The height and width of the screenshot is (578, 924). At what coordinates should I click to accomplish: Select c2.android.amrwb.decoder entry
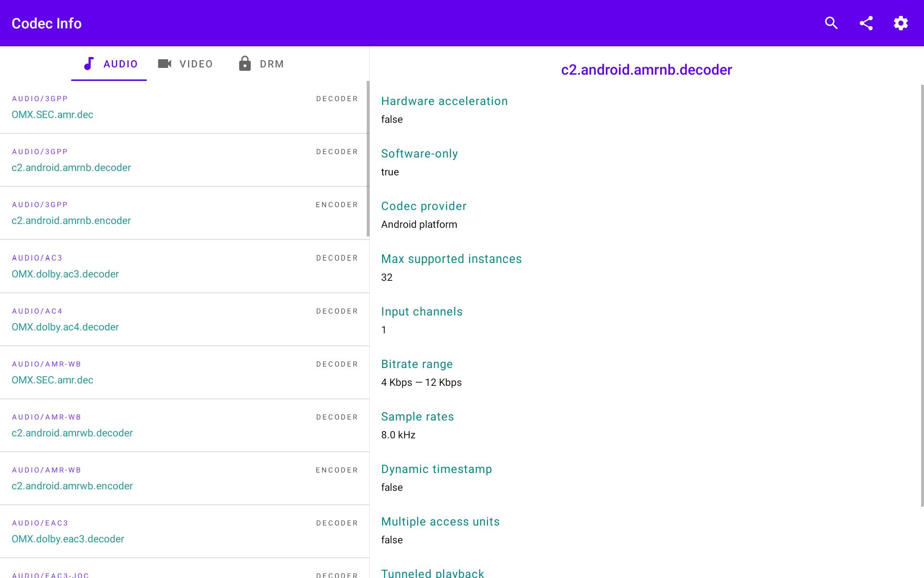184,425
